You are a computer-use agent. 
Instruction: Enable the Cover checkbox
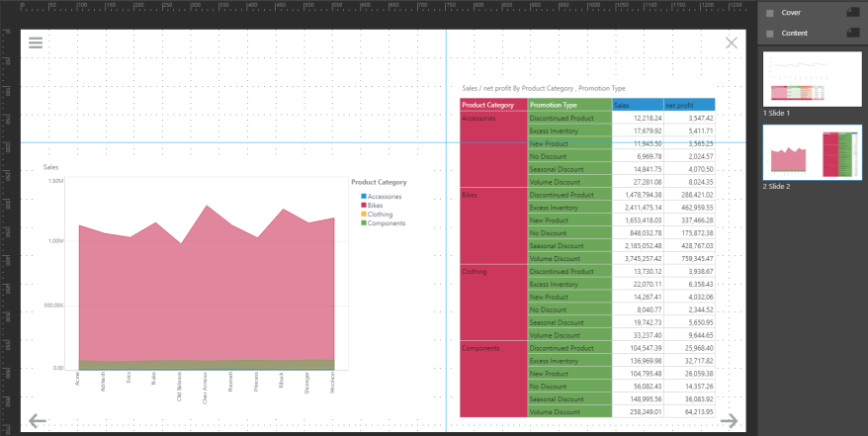pyautogui.click(x=771, y=13)
